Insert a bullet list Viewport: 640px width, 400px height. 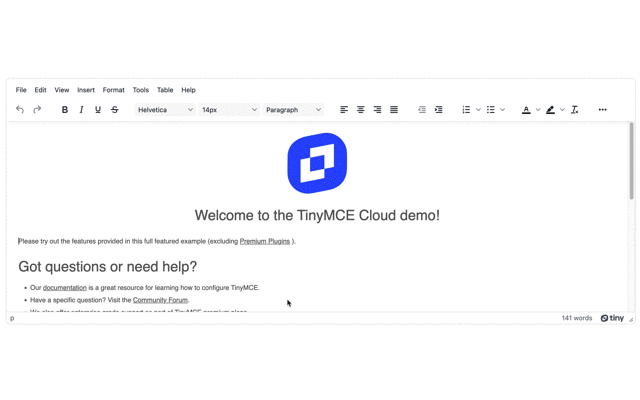click(491, 109)
